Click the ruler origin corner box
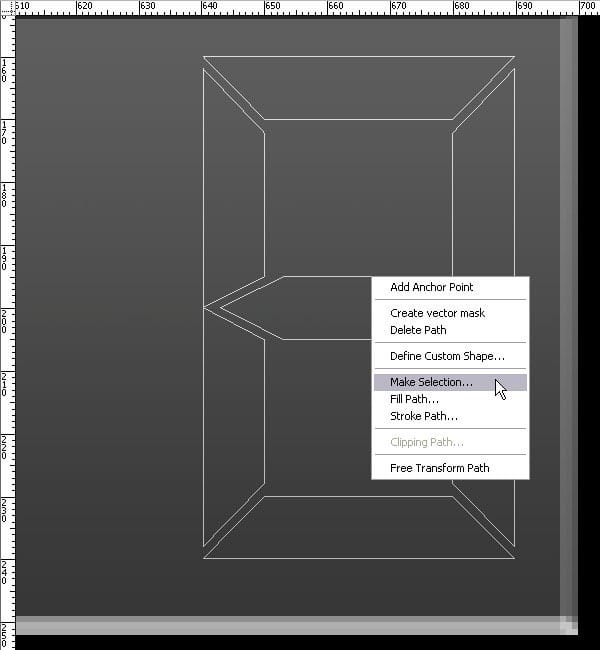 pyautogui.click(x=6, y=6)
